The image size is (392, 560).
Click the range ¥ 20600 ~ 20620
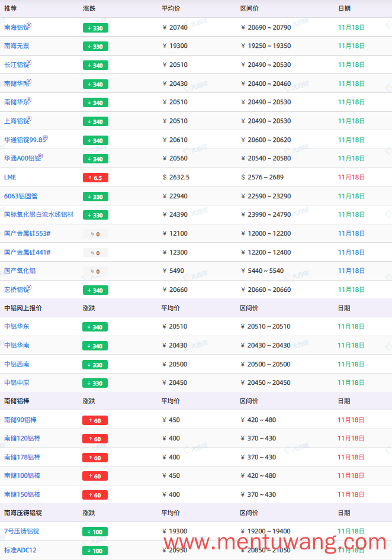pos(266,140)
